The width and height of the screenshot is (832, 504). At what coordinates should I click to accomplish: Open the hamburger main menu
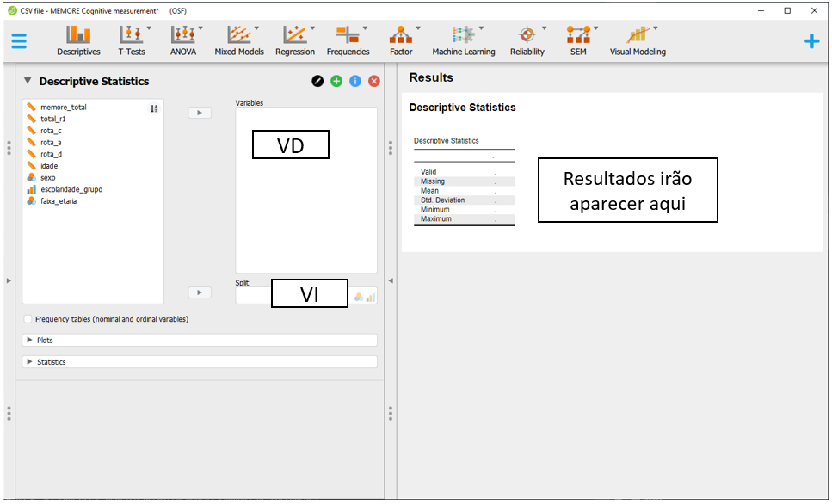(19, 40)
